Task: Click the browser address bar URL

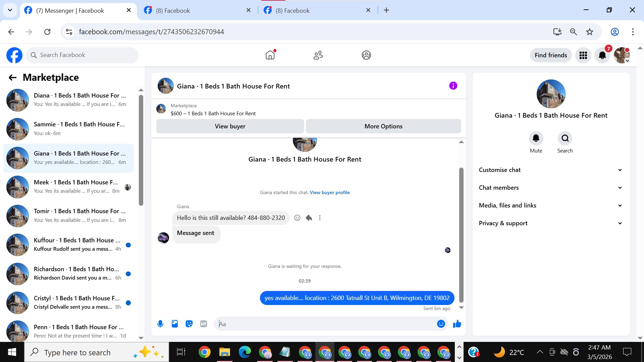Action: point(151,32)
